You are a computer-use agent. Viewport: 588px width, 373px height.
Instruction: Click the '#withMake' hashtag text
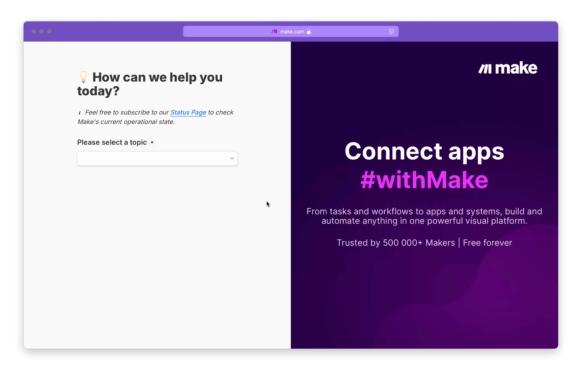tap(424, 180)
